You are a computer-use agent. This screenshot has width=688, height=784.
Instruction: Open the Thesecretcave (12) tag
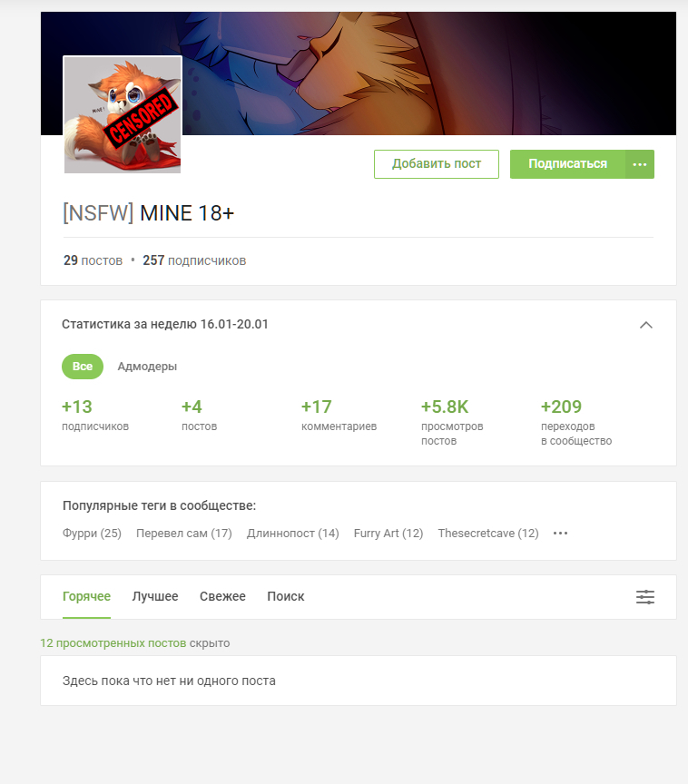pyautogui.click(x=488, y=534)
